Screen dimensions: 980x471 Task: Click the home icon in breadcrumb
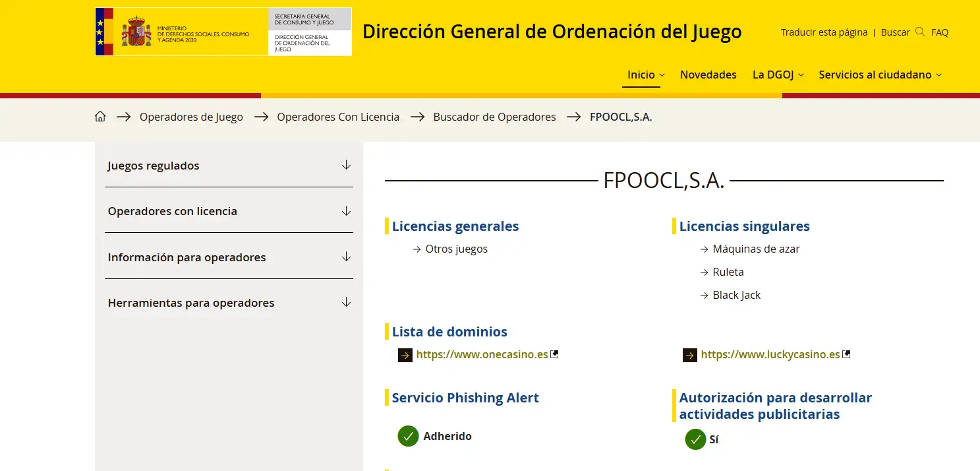pos(100,117)
